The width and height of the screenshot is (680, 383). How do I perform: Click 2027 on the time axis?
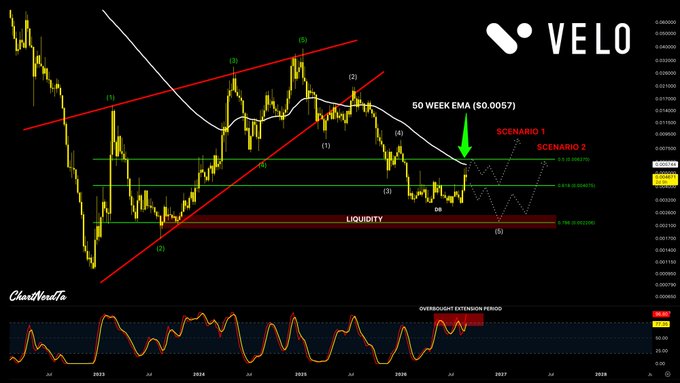501,374
